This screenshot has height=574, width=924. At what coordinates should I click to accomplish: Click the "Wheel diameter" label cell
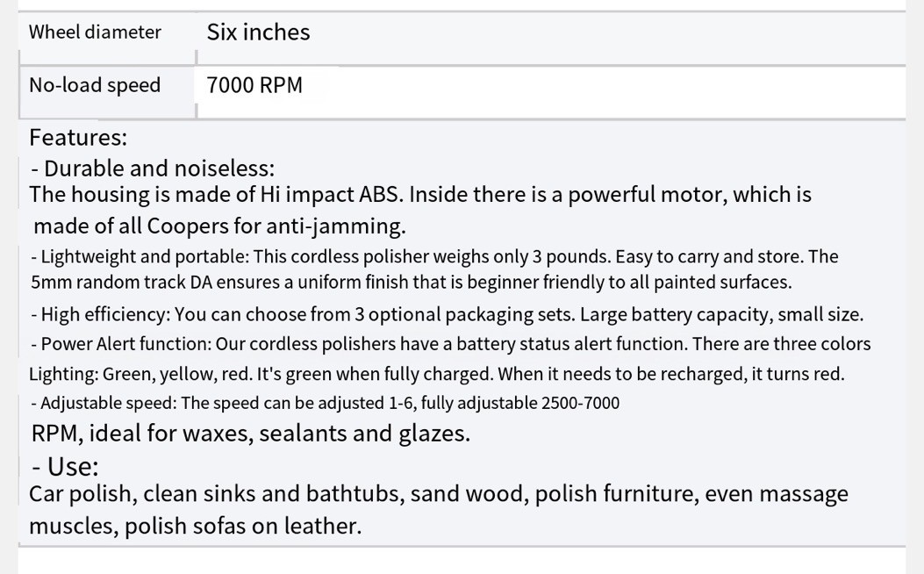pyautogui.click(x=95, y=32)
